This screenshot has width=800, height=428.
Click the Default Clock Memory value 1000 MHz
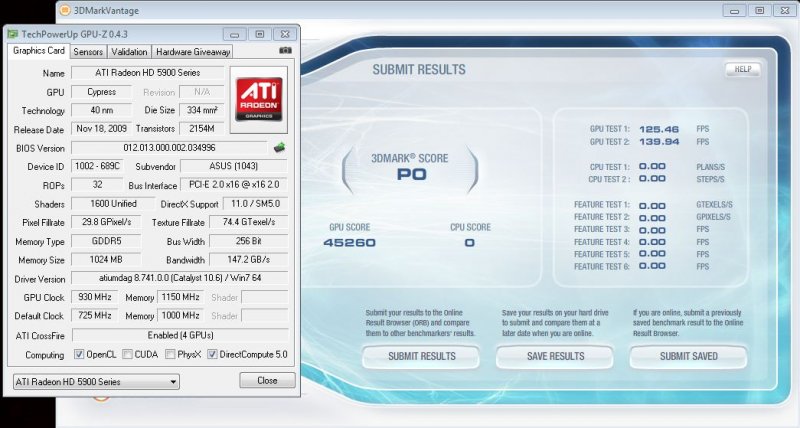tap(180, 316)
